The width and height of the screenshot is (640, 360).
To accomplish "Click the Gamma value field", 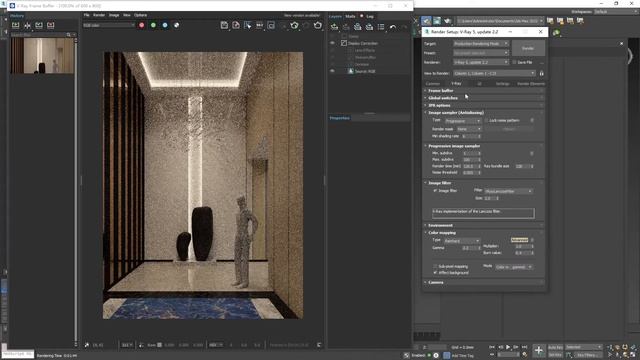I will coord(469,248).
